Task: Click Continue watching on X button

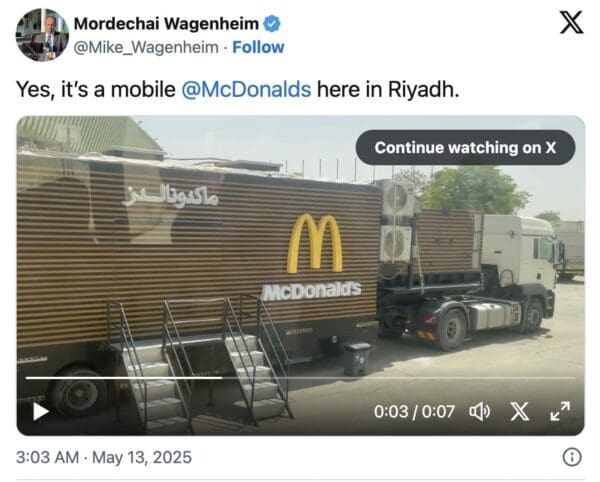Action: [x=465, y=148]
